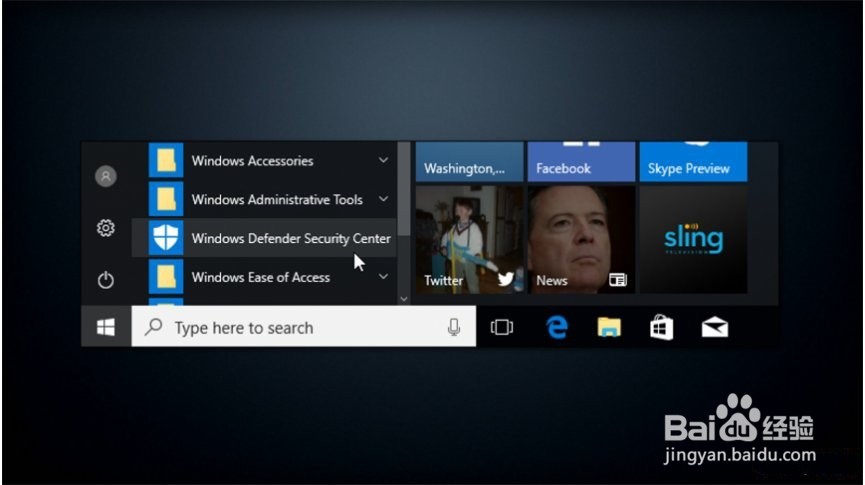The image size is (865, 485).
Task: Click the microphone icon in search box
Action: pyautogui.click(x=453, y=327)
